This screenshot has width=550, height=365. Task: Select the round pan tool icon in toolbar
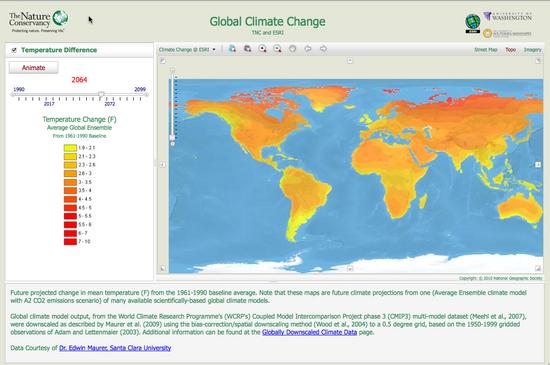[293, 49]
